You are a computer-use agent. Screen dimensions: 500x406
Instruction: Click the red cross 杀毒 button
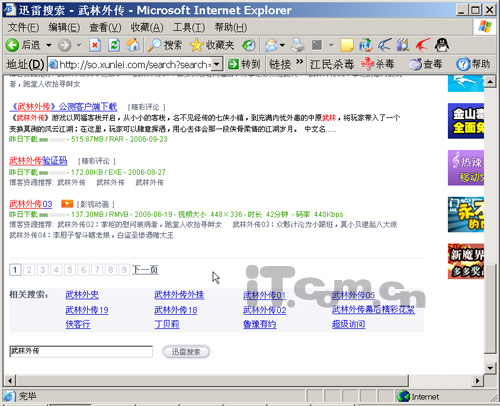[x=378, y=64]
